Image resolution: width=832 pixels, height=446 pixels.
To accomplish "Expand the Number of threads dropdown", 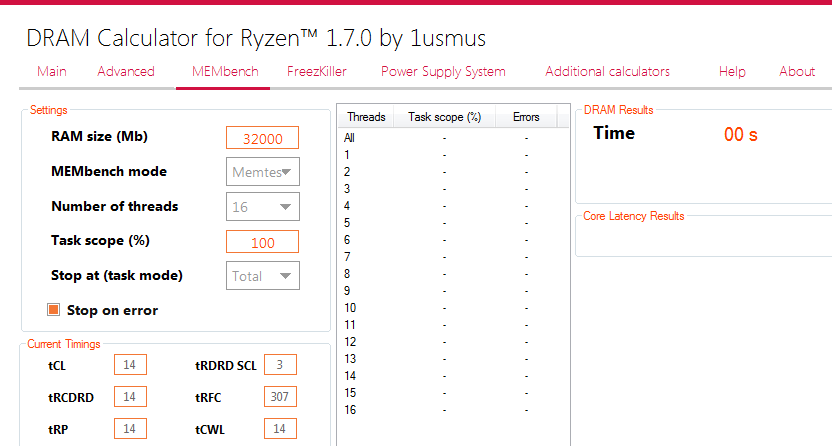I will 263,206.
